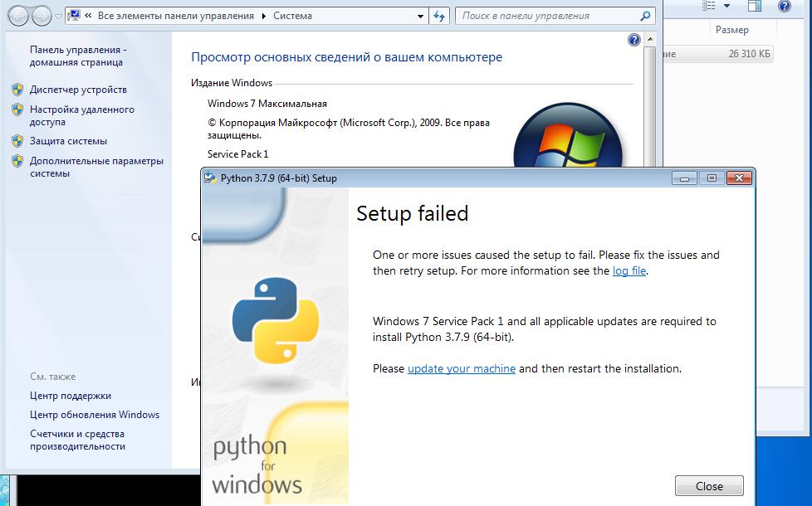
Task: Open 'Настройка удаленного доступа' link
Action: [82, 115]
